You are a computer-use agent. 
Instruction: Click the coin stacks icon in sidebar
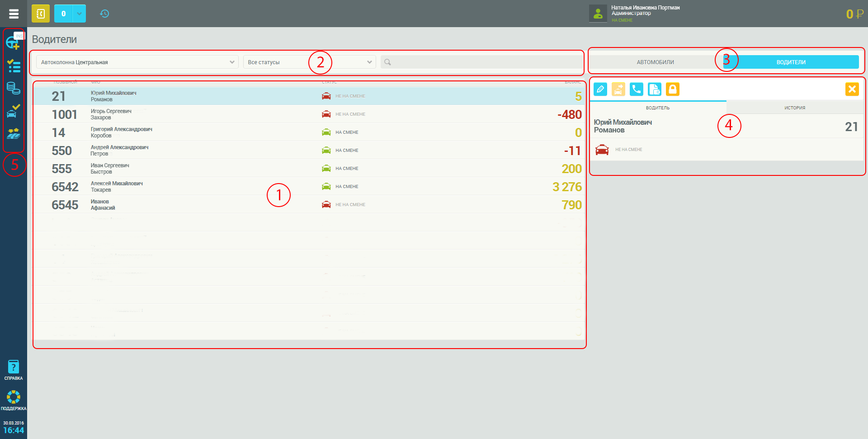[x=13, y=88]
